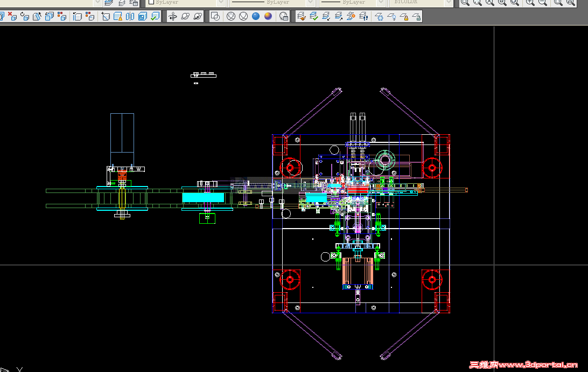This screenshot has height=372, width=588.
Task: Open the Layer Walk footprints tool
Action: [363, 17]
